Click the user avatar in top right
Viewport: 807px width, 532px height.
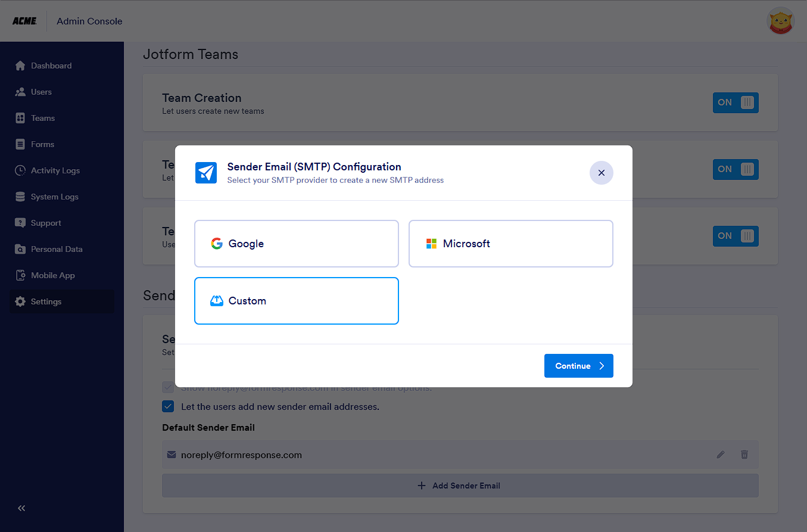780,21
